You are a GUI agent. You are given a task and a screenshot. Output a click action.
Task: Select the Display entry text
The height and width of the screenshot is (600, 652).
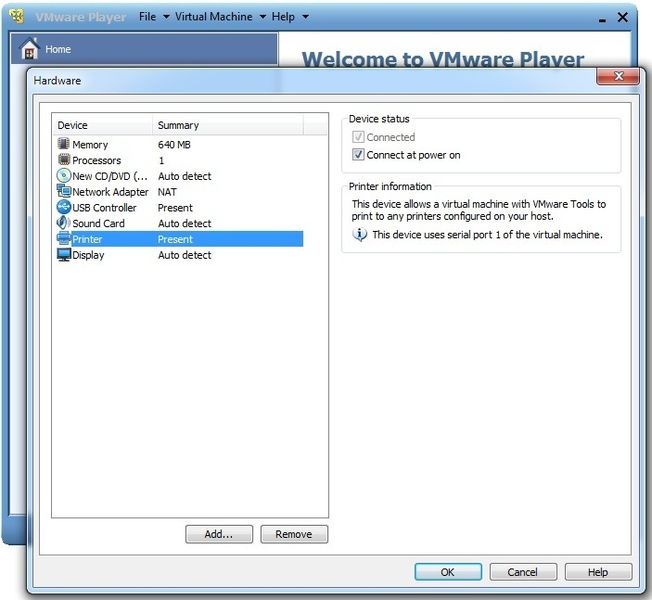click(x=88, y=255)
